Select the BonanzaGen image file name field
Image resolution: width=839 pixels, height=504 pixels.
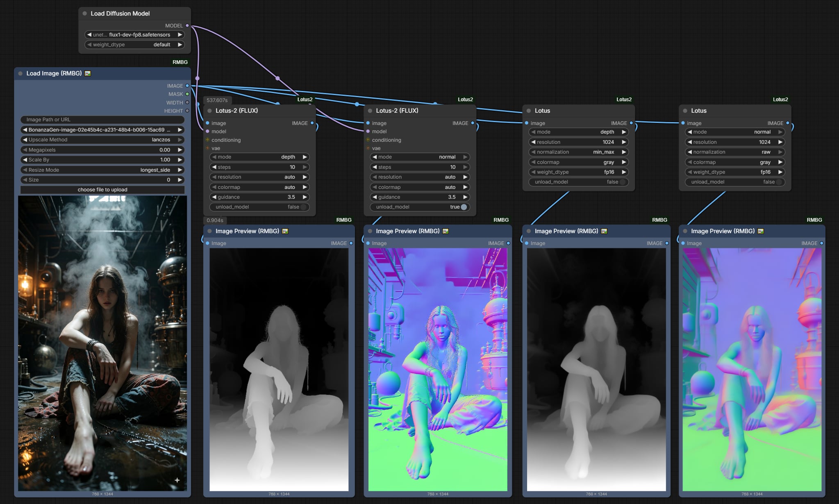point(102,130)
